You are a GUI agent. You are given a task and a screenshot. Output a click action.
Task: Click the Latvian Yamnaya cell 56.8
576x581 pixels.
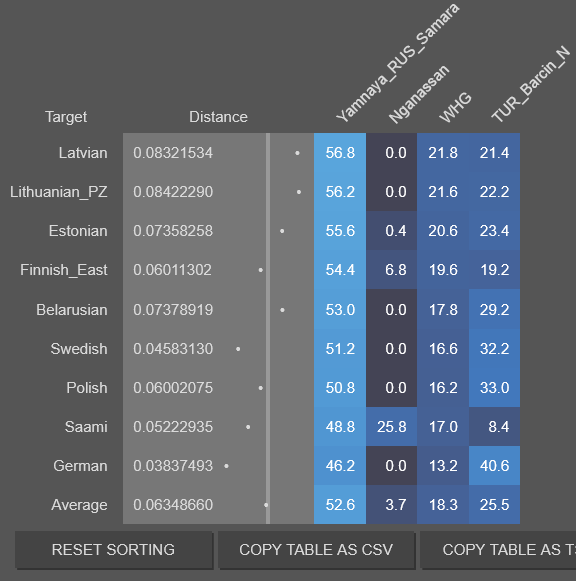[x=340, y=153]
